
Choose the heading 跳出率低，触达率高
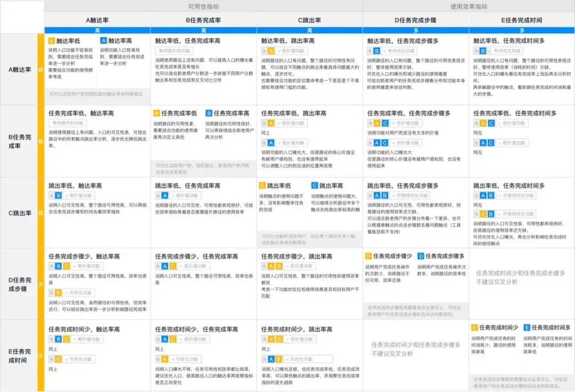75,186
